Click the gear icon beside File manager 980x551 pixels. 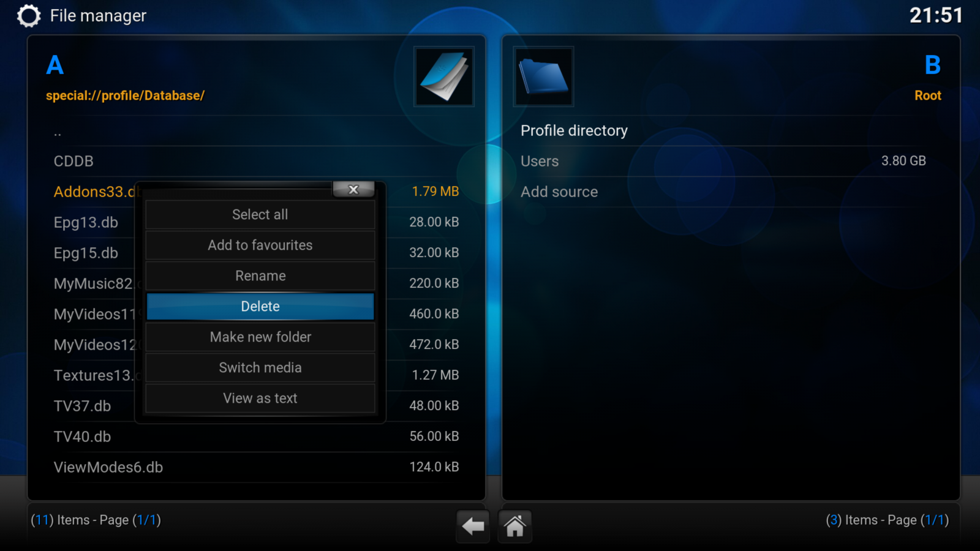pyautogui.click(x=29, y=16)
